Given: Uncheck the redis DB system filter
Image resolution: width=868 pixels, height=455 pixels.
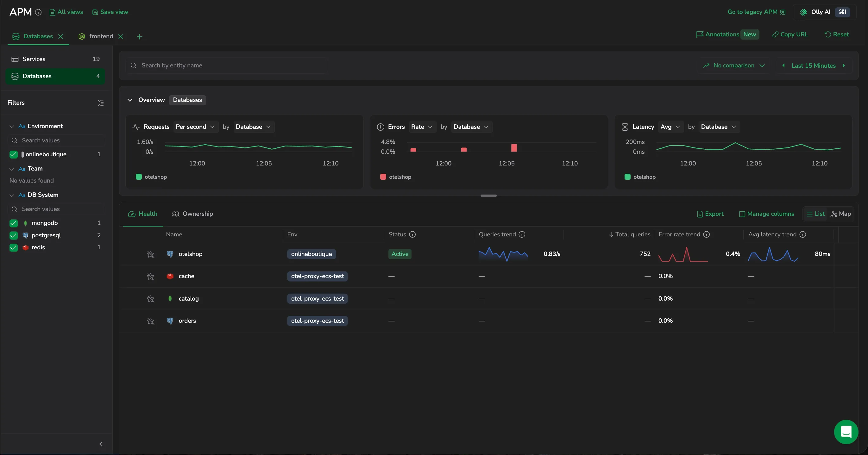Looking at the screenshot, I should (x=14, y=247).
